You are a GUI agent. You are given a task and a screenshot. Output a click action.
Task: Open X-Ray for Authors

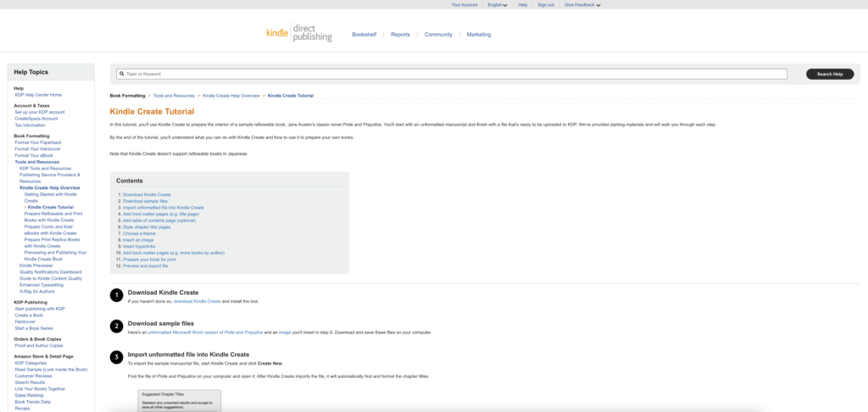click(x=37, y=292)
